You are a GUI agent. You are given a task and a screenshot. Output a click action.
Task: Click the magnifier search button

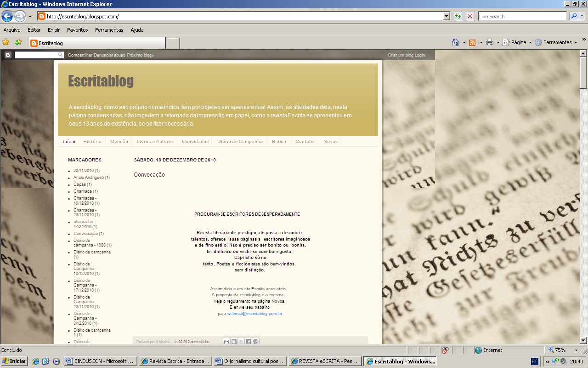pyautogui.click(x=574, y=17)
